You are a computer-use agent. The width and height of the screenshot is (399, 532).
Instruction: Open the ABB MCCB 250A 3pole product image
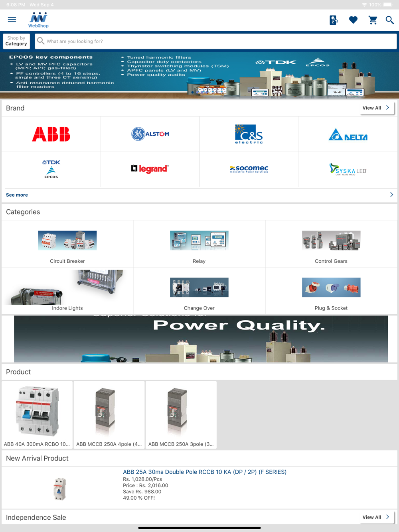pyautogui.click(x=177, y=411)
